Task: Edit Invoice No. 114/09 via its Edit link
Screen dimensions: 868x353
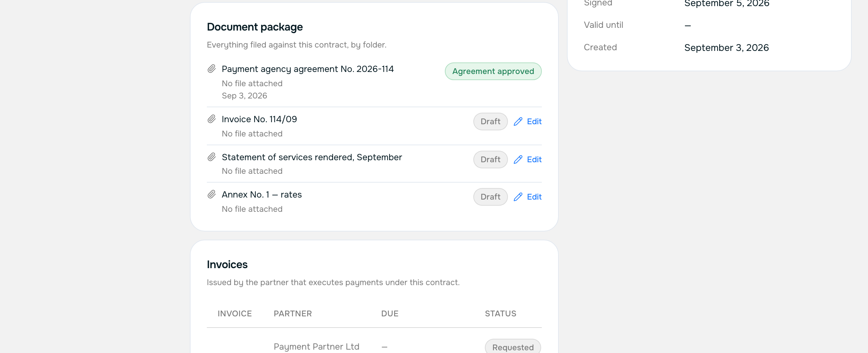Action: [x=528, y=122]
